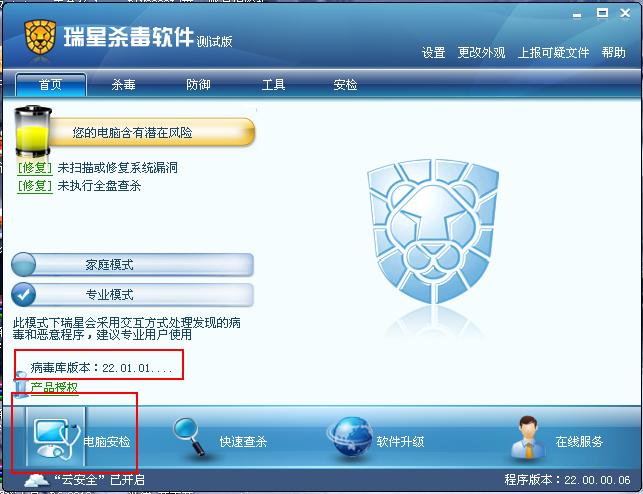Go to the 工具 tab

(273, 85)
